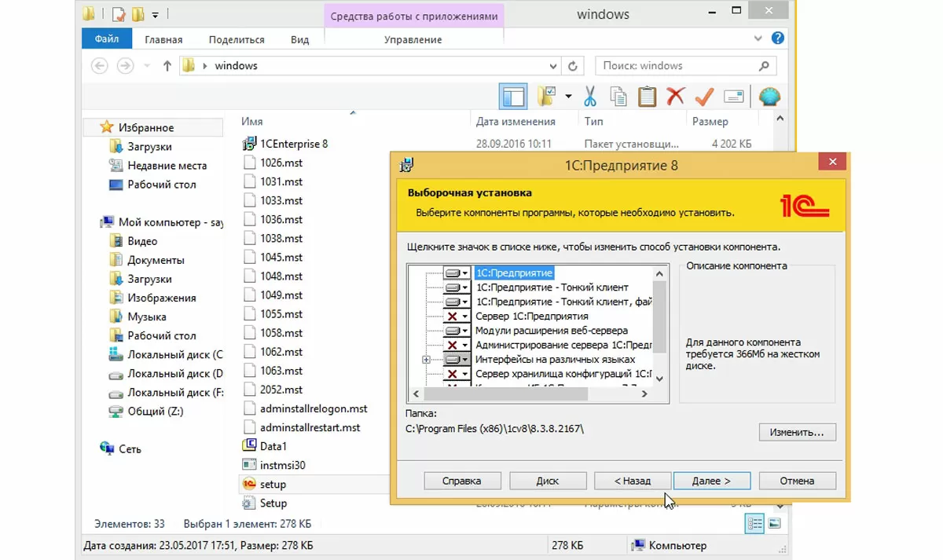The width and height of the screenshot is (943, 560).
Task: Open the help question mark icon
Action: tap(778, 38)
